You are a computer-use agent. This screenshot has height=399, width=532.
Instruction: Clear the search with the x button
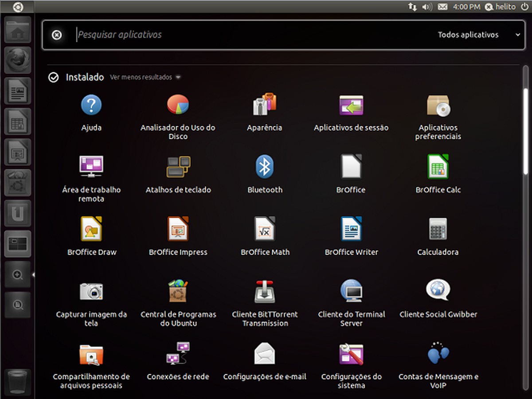[x=56, y=35]
